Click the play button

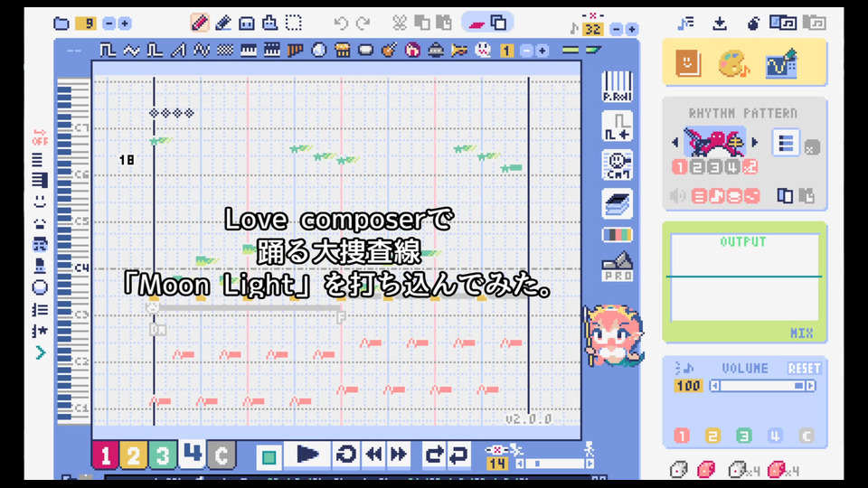pyautogui.click(x=307, y=455)
